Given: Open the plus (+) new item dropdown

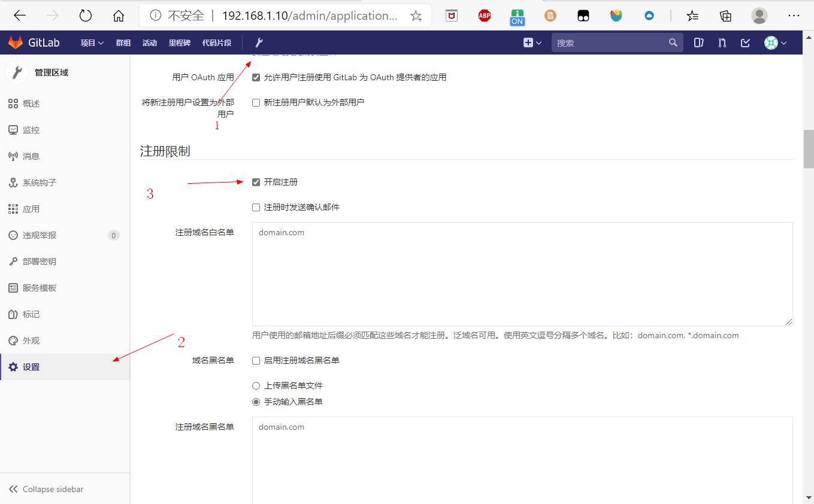Looking at the screenshot, I should [x=532, y=42].
